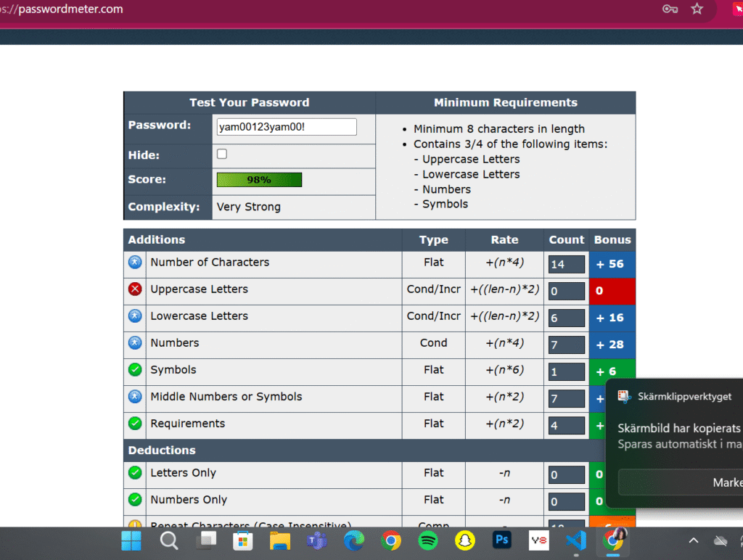Screen dimensions: 743x560
Task: Click the blue star icon beside Number of Characters
Action: point(135,262)
